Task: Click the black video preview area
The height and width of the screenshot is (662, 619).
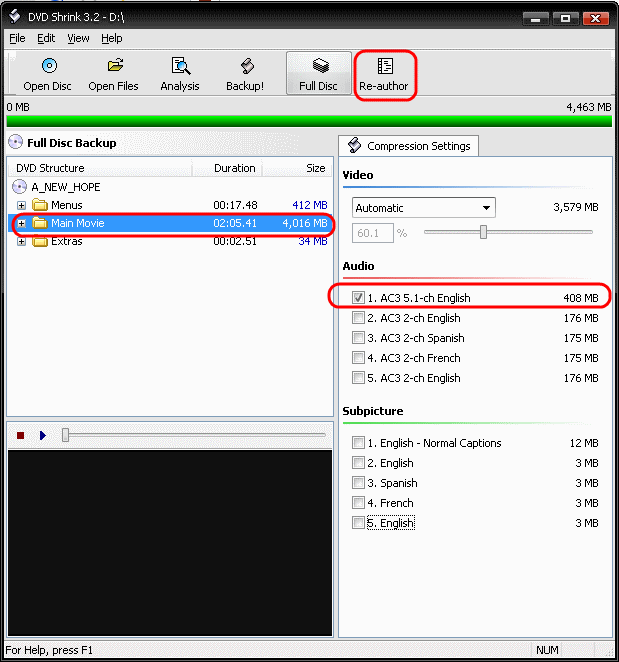Action: [x=170, y=543]
